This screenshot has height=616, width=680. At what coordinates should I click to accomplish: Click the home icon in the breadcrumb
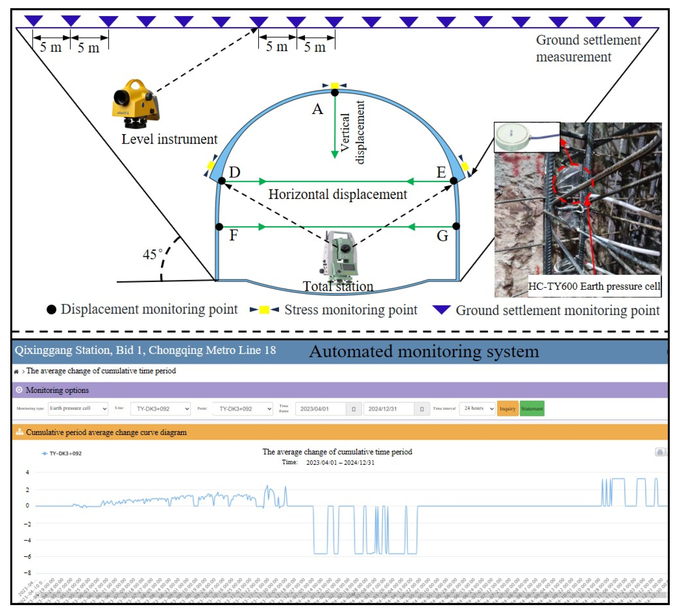(x=16, y=371)
